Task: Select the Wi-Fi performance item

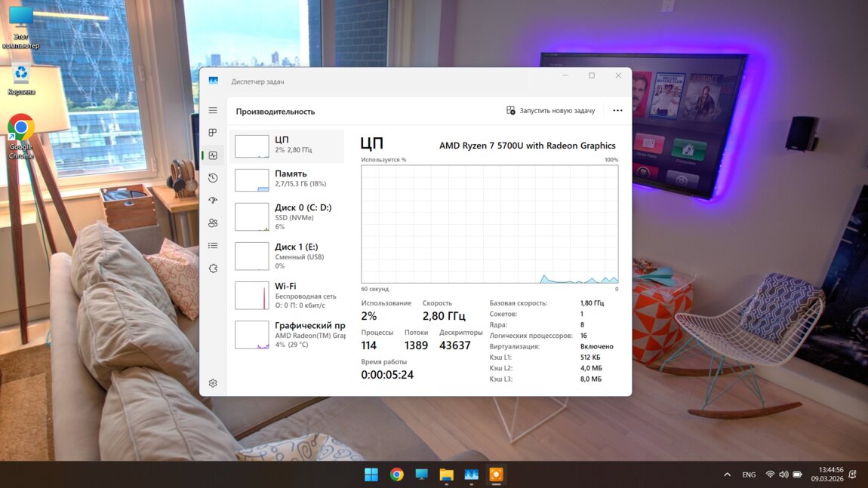Action: 287,295
